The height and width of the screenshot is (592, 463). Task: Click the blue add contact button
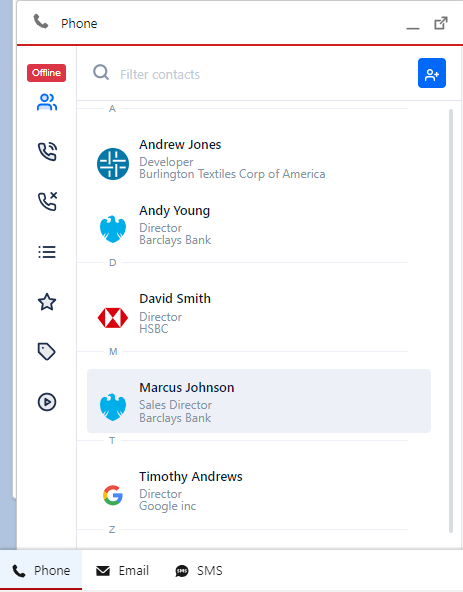432,73
